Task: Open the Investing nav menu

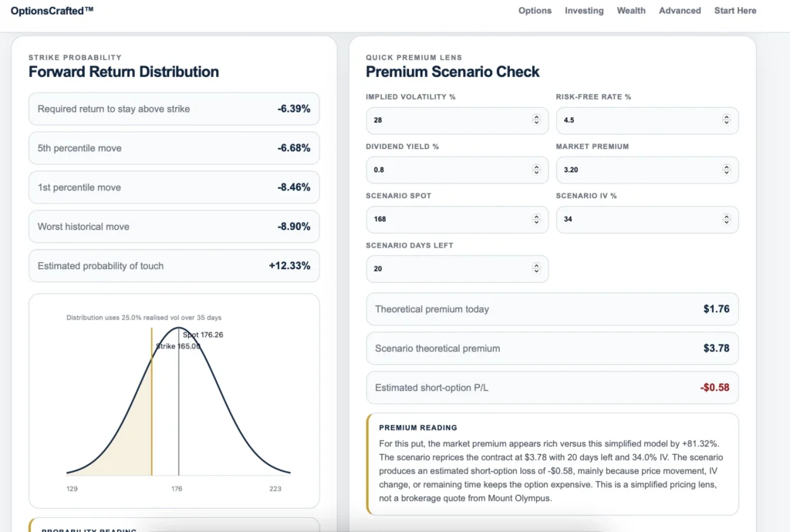Action: tap(584, 11)
